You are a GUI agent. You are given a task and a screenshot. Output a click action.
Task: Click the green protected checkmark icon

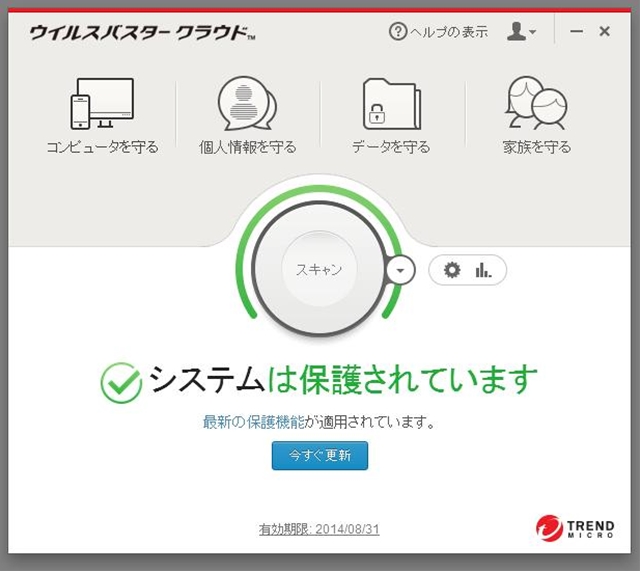[121, 383]
